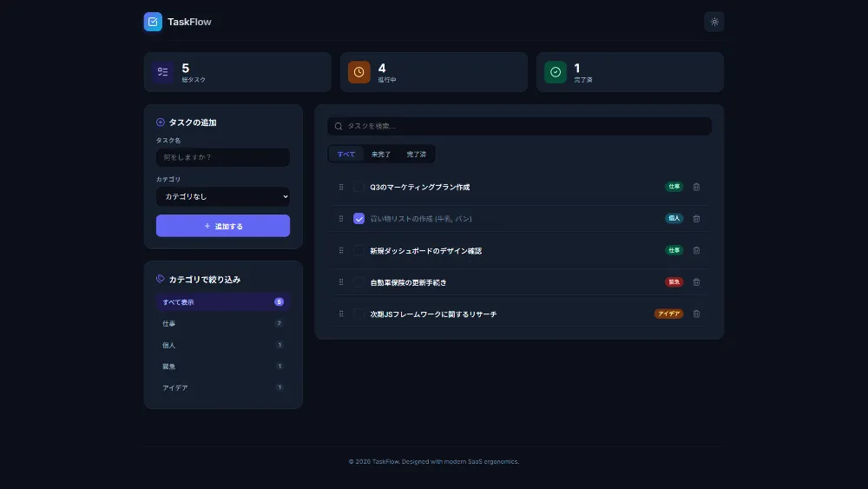This screenshot has height=489, width=868.
Task: Check off 次期JSフレームワークに関するリサーチ
Action: (358, 314)
